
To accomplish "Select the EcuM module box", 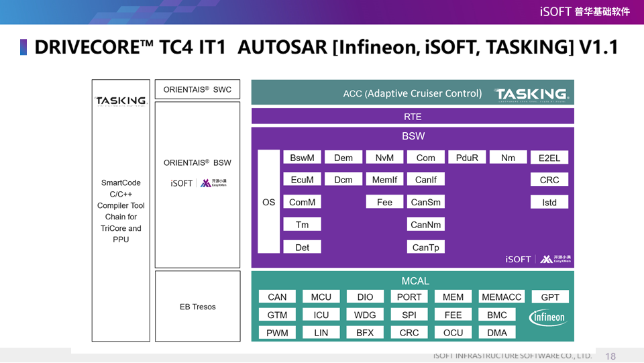I will (x=302, y=179).
